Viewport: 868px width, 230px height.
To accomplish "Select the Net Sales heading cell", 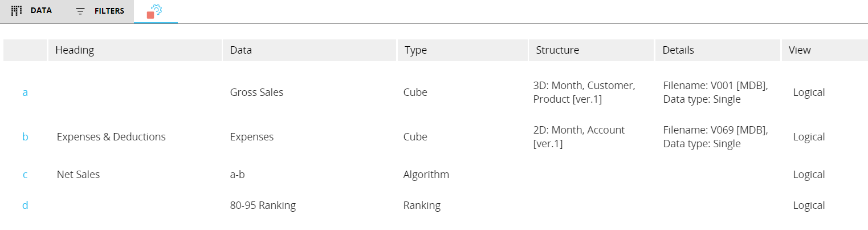I will point(78,175).
